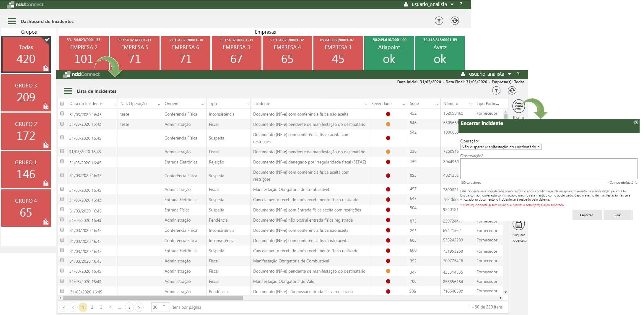This screenshot has width=644, height=315.
Task: Open the Lista de Incidentes hamburger menu
Action: point(68,91)
